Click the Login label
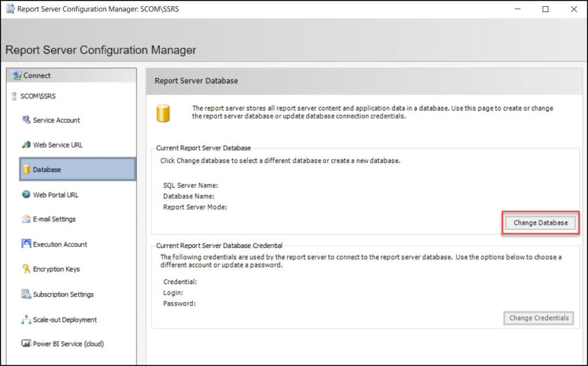Image resolution: width=588 pixels, height=366 pixels. (x=173, y=293)
